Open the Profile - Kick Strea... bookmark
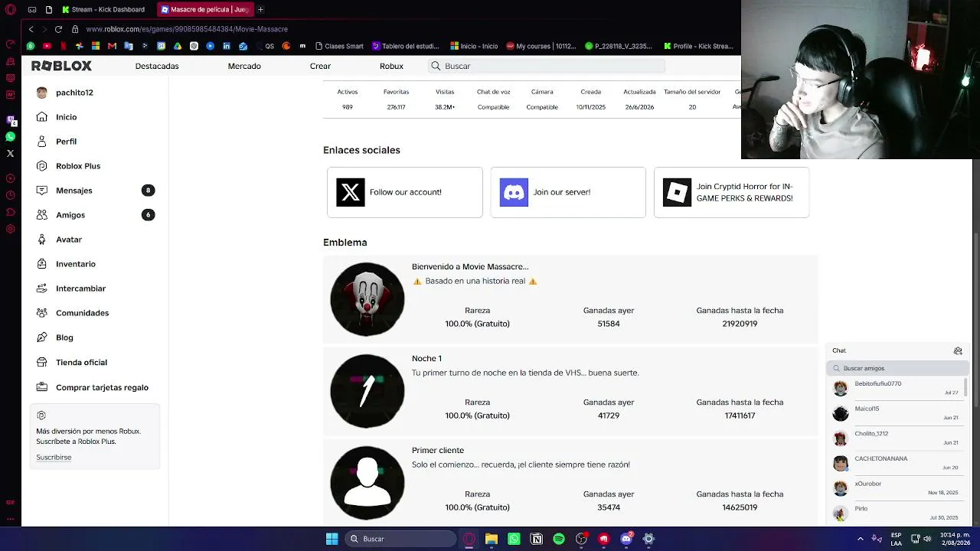The width and height of the screenshot is (980, 551). click(x=698, y=46)
